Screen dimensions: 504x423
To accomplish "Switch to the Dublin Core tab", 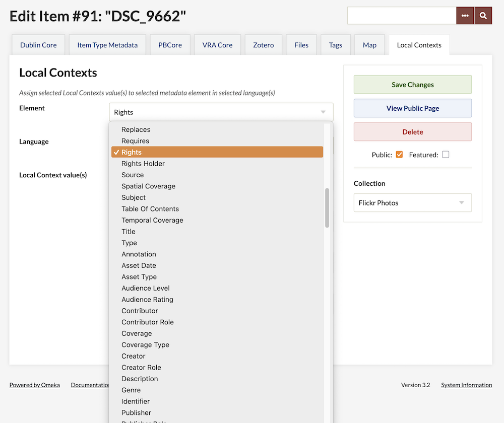I will tap(38, 45).
